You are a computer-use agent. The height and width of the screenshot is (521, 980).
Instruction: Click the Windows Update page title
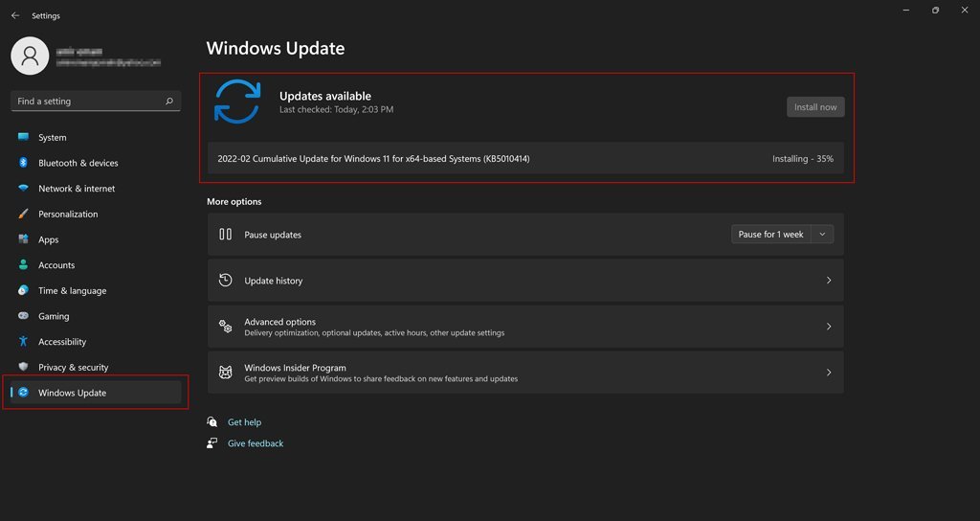click(x=276, y=48)
